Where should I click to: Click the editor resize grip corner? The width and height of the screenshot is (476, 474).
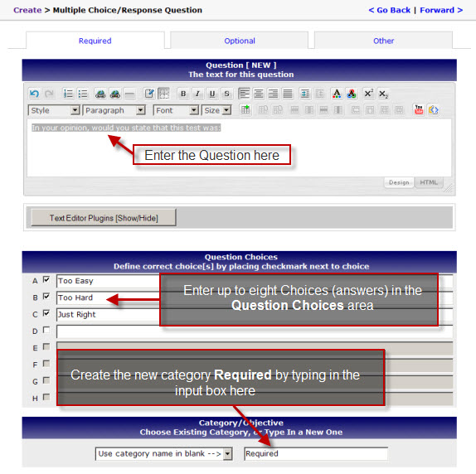click(x=448, y=189)
